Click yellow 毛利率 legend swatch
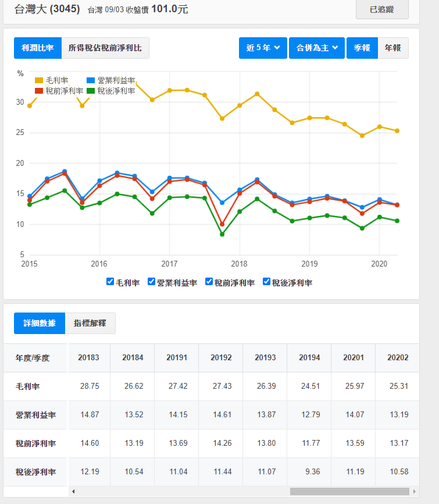Image resolution: width=439 pixels, height=504 pixels. point(39,80)
